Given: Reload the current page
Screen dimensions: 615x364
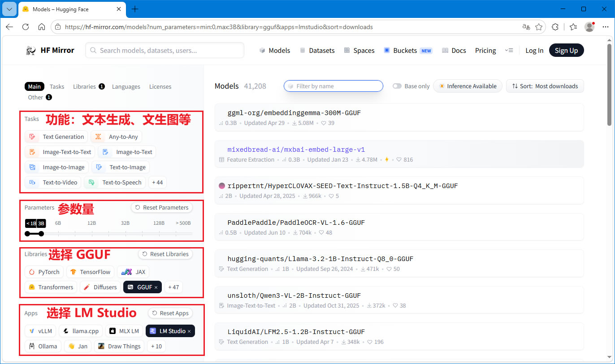Looking at the screenshot, I should [26, 27].
